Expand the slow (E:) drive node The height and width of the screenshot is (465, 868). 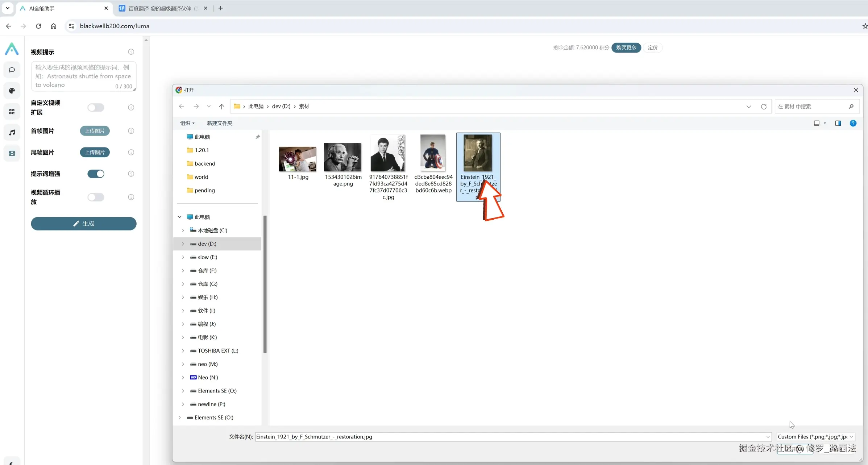coord(183,257)
